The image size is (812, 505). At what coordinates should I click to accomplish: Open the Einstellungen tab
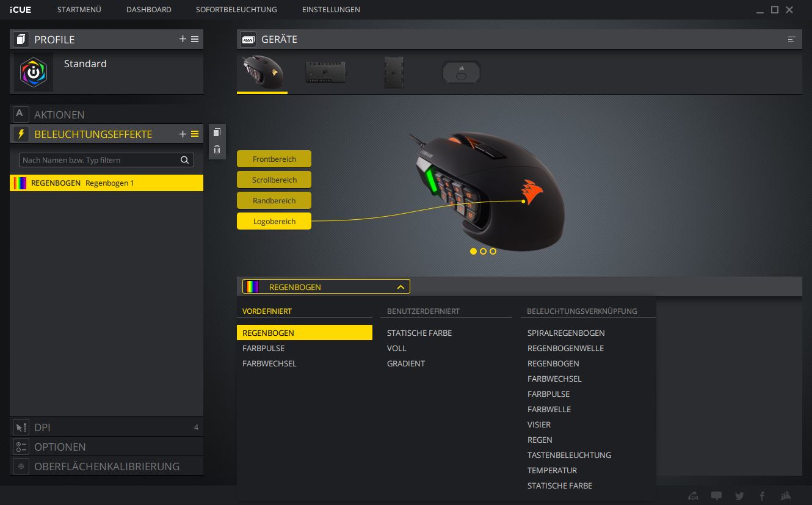click(x=331, y=10)
